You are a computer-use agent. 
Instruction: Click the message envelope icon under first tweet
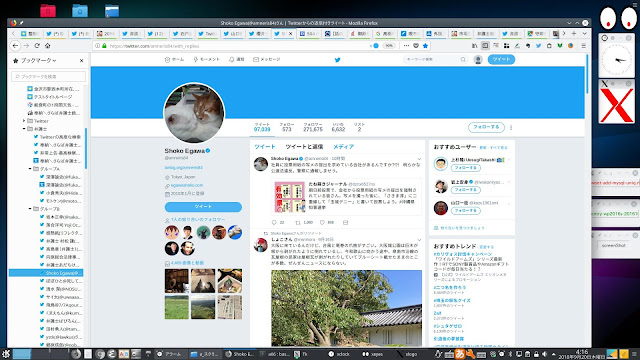coord(346,222)
